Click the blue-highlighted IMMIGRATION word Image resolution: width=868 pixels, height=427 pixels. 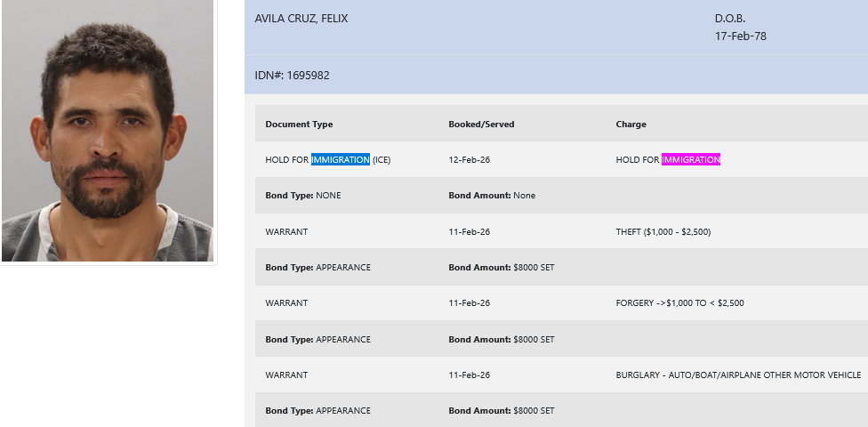[x=340, y=160]
